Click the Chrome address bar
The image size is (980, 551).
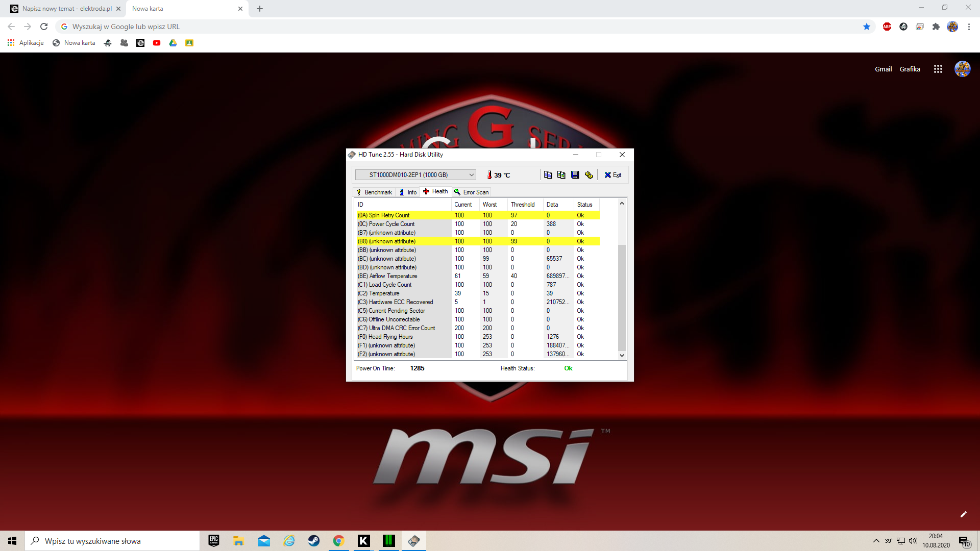pyautogui.click(x=459, y=27)
